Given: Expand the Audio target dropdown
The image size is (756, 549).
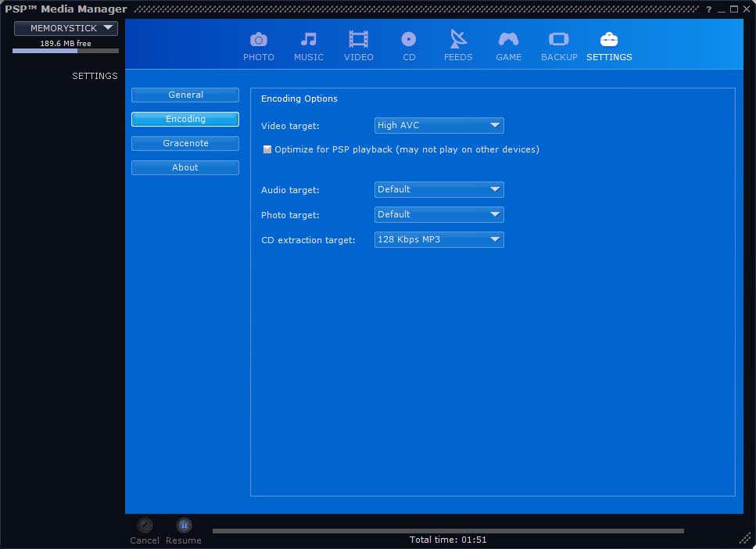Looking at the screenshot, I should 439,189.
